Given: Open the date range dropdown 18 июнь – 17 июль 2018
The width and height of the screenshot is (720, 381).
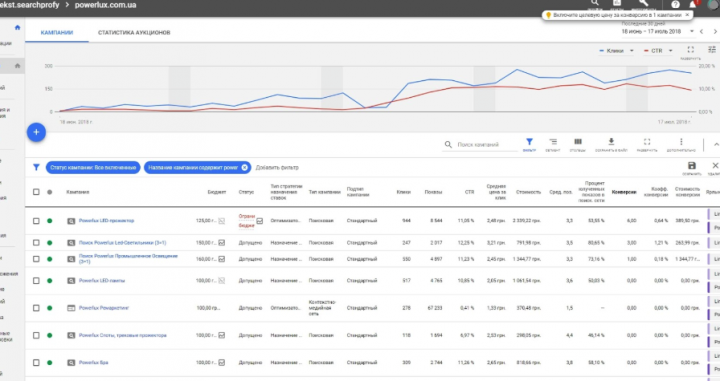Looking at the screenshot, I should click(x=657, y=31).
